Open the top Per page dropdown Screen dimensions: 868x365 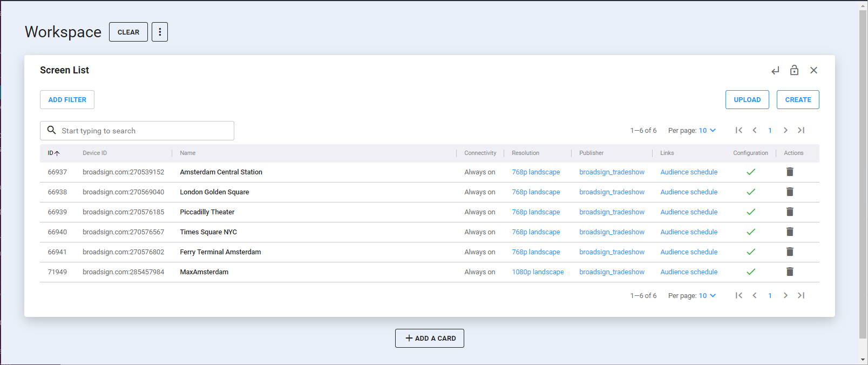[707, 130]
